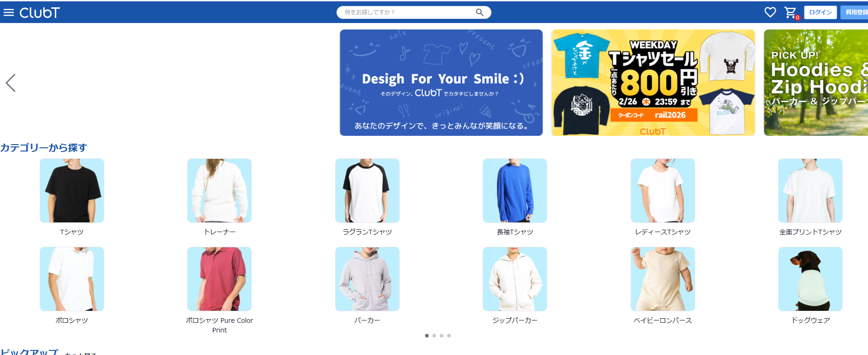
Task: Open the Tシャツ category thumbnail
Action: point(72,191)
